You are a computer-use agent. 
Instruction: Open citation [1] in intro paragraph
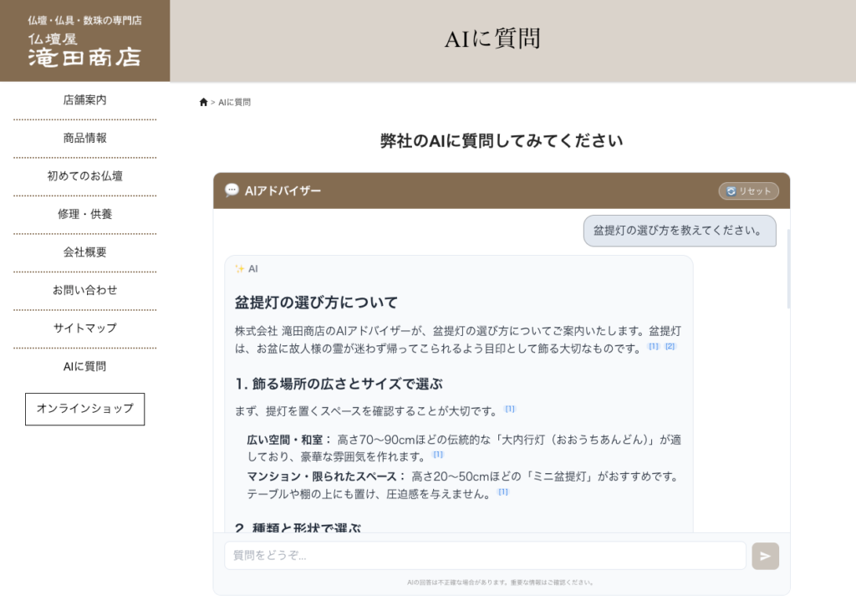tap(654, 346)
